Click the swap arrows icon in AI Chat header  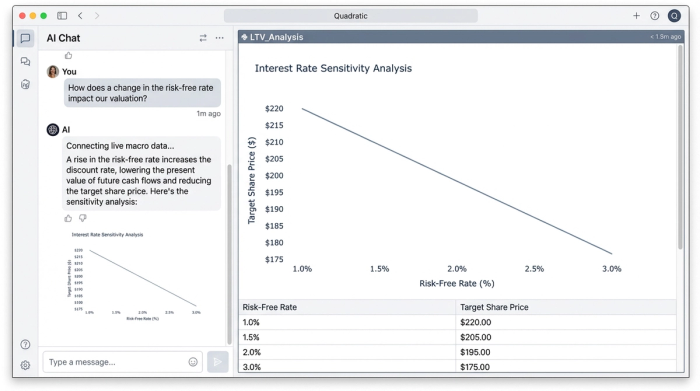[x=203, y=38]
